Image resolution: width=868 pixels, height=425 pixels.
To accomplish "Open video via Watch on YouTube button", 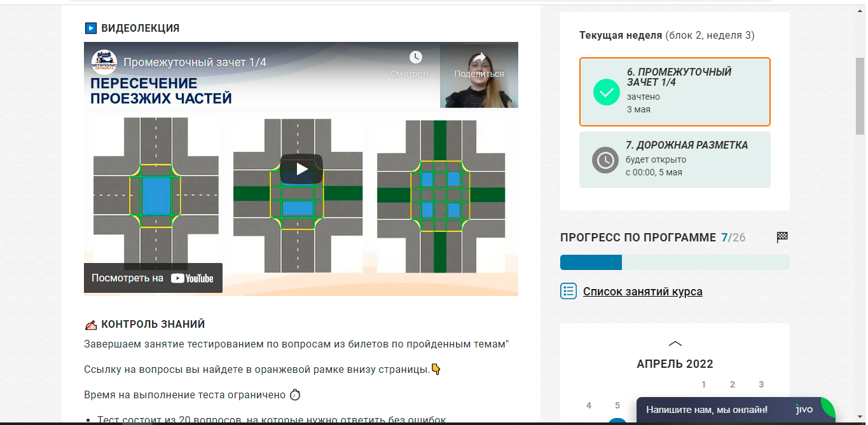I will pos(153,278).
